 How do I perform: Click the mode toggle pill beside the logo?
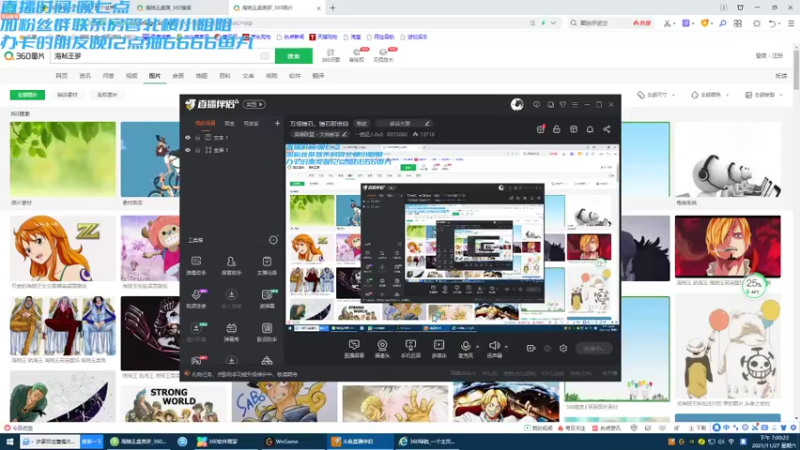(254, 105)
